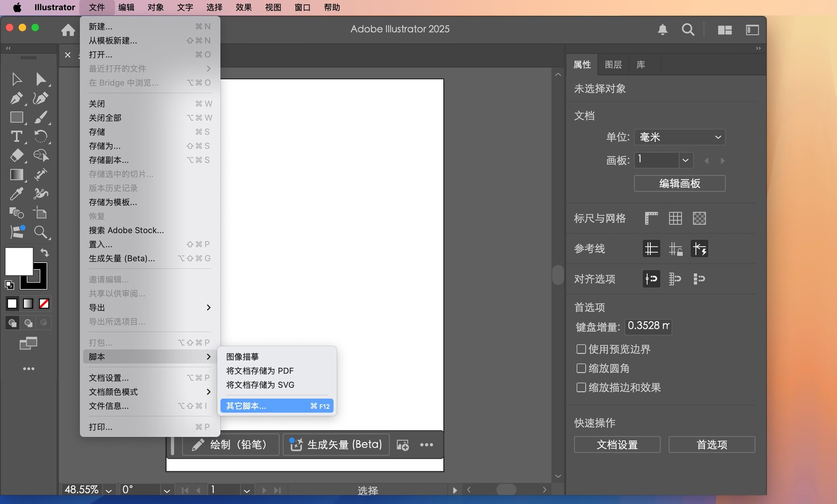
Task: Open the Apple menu
Action: [x=17, y=7]
